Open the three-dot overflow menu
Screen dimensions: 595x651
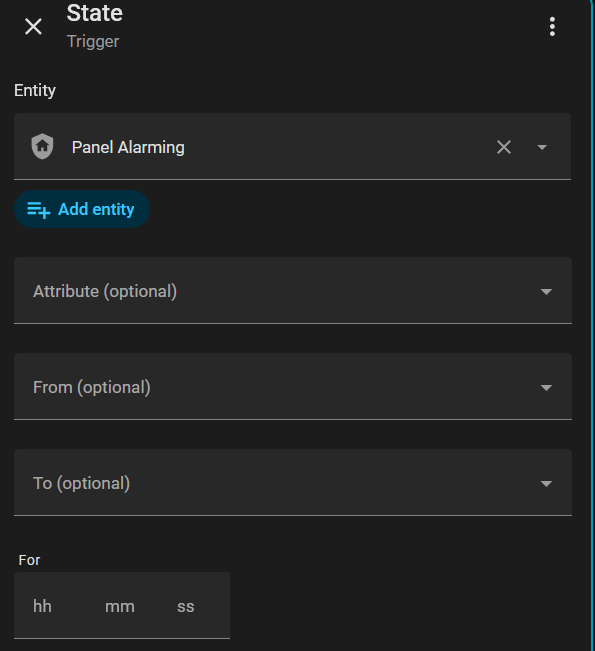[x=552, y=27]
